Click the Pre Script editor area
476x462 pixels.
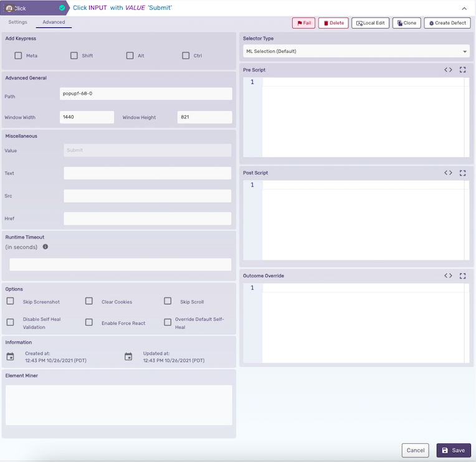(x=356, y=117)
